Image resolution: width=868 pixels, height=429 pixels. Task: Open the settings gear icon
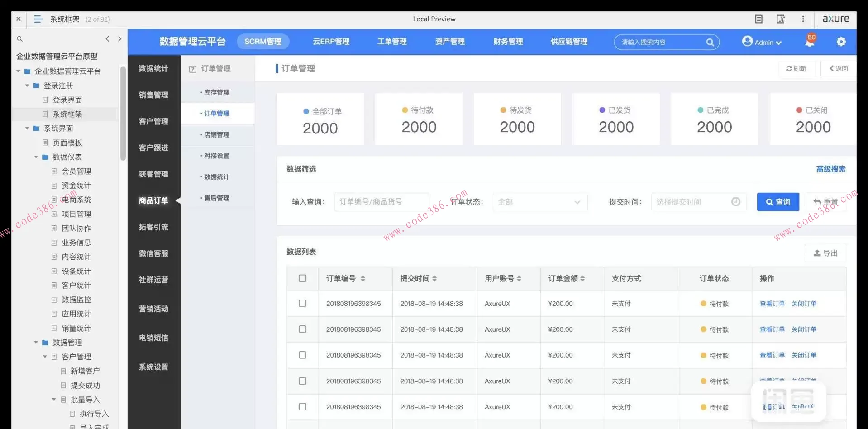point(841,41)
